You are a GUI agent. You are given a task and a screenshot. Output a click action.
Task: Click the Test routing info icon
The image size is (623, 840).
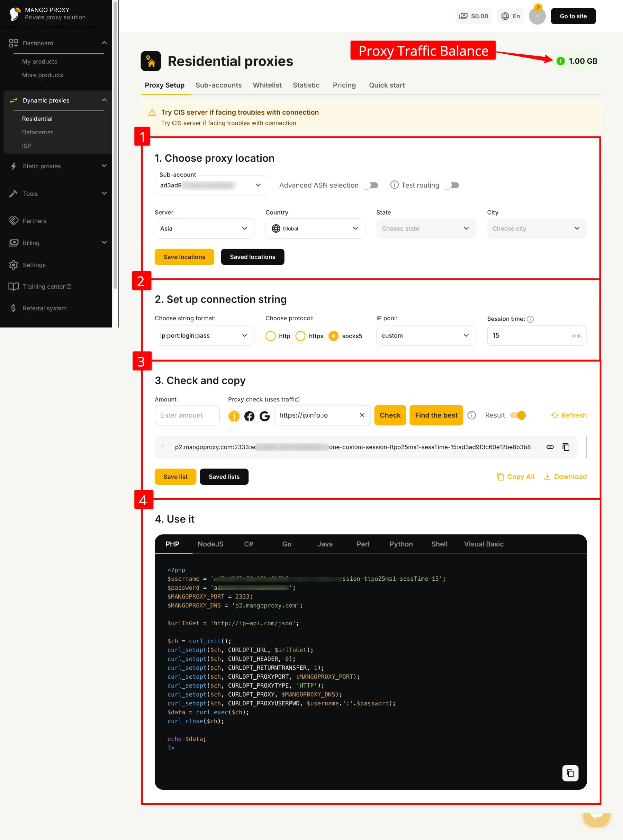click(394, 185)
